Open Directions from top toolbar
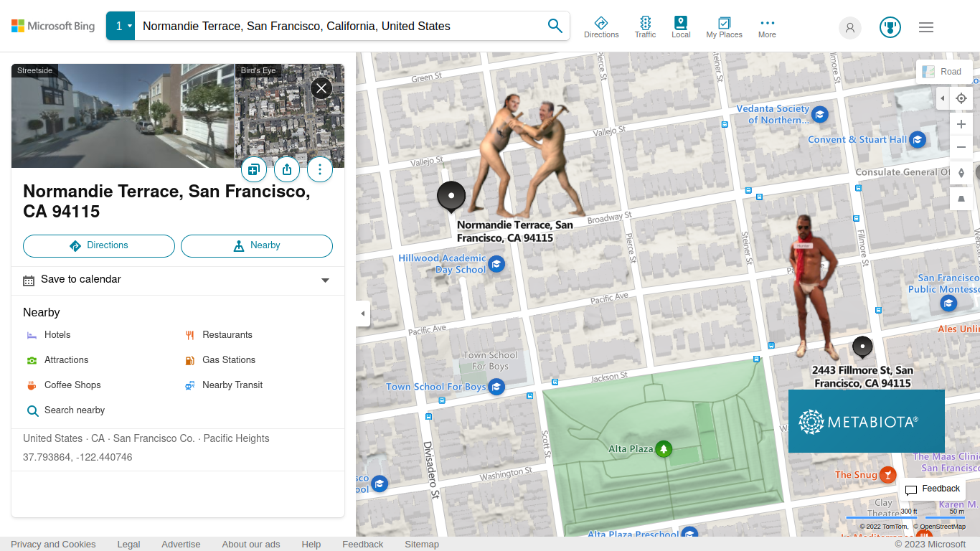This screenshot has width=980, height=551. [x=601, y=27]
